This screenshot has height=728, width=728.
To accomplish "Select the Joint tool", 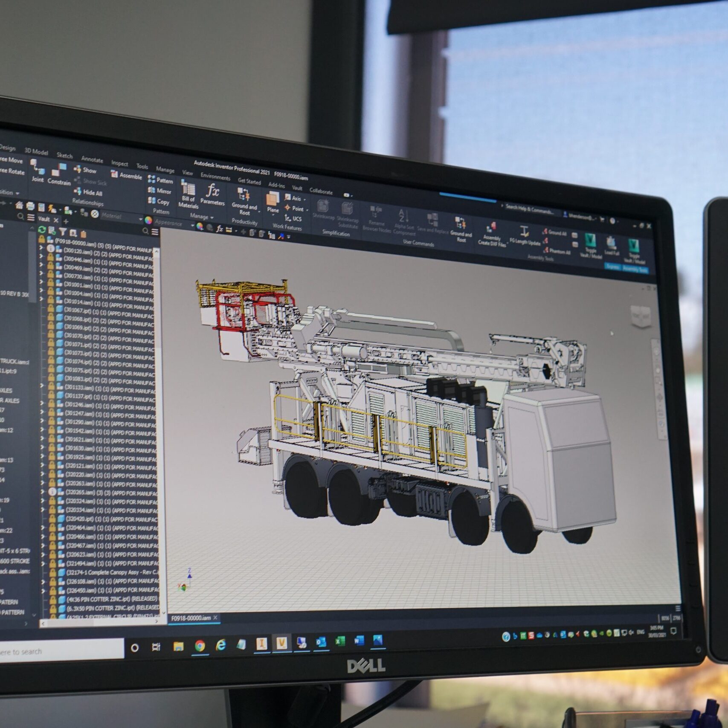I will (x=38, y=171).
